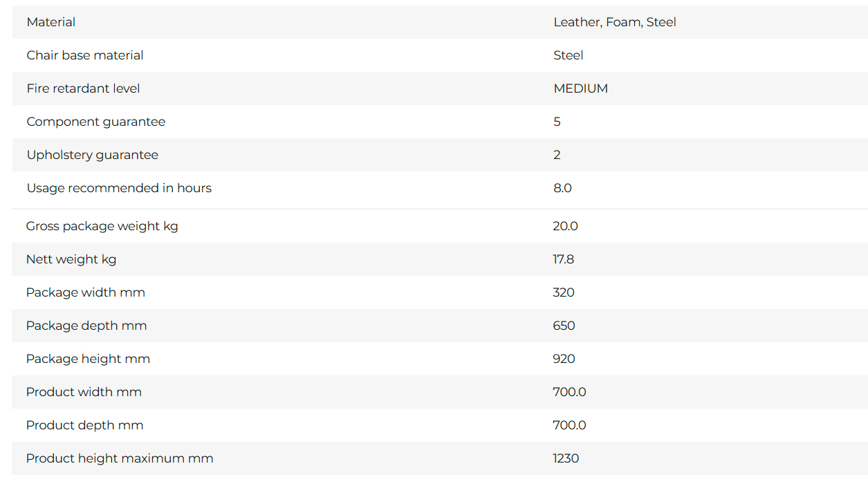
Task: Select the 650 package depth value
Action: coord(564,326)
